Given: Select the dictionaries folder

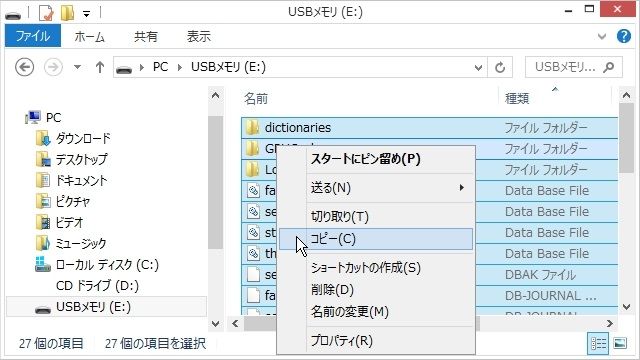Looking at the screenshot, I should coord(298,128).
